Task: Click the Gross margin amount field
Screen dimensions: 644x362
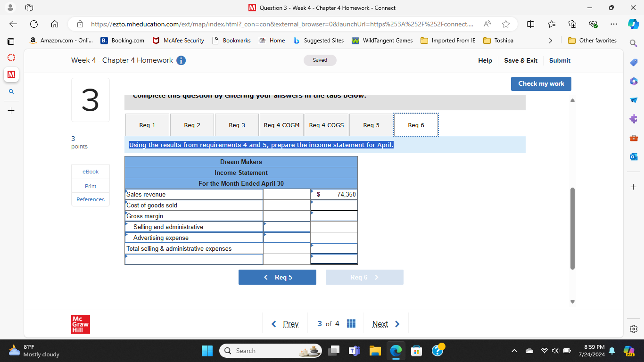Action: (x=334, y=216)
